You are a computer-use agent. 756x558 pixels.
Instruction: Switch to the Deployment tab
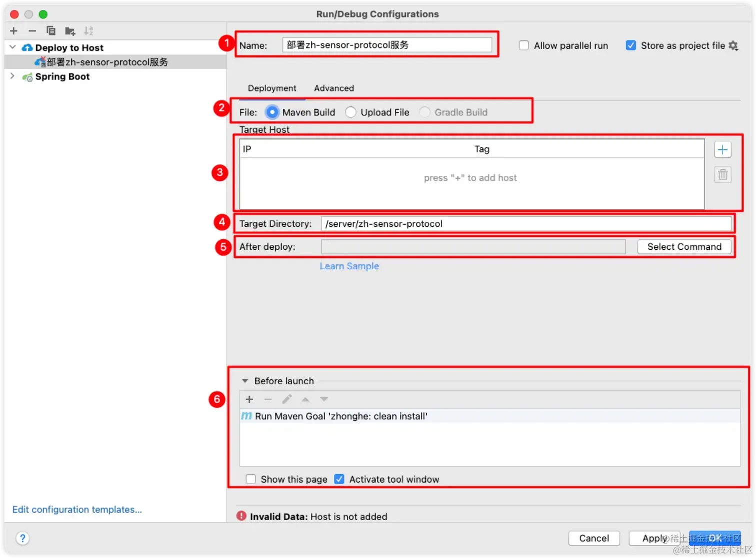click(272, 88)
